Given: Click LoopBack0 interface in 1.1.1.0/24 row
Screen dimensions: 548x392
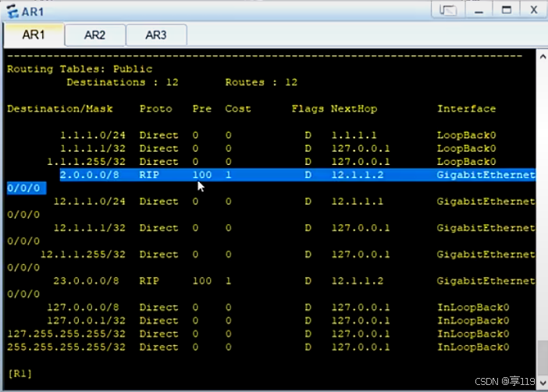Looking at the screenshot, I should coord(467,135).
